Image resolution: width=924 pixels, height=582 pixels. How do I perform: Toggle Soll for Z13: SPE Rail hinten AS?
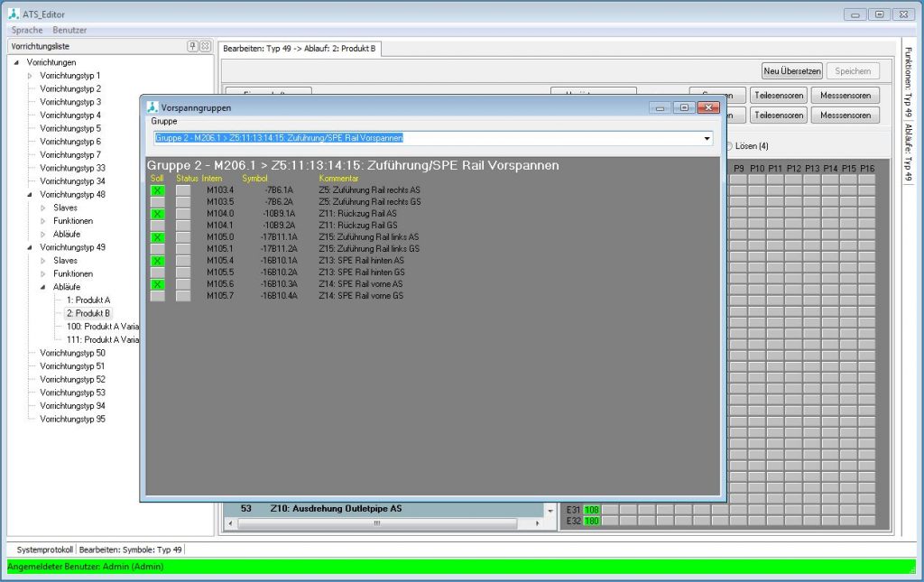point(157,261)
